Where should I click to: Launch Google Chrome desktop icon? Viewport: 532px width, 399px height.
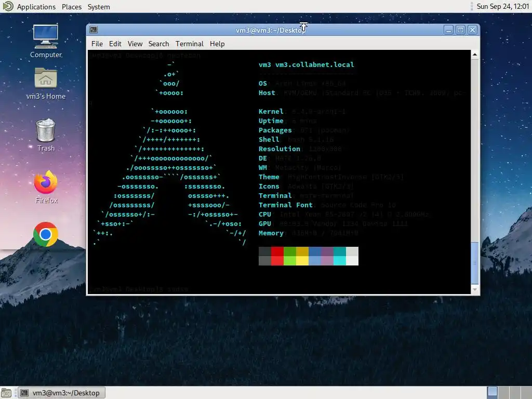point(46,234)
